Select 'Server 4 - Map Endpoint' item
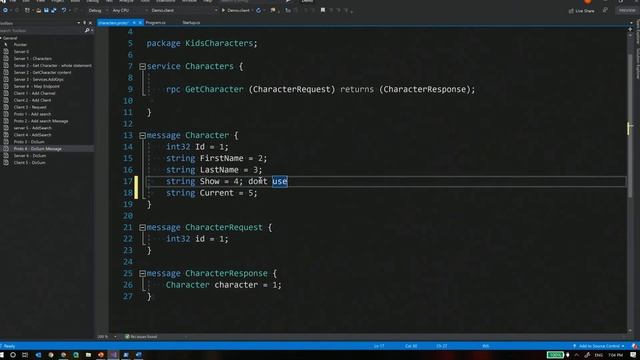This screenshot has width=640, height=360. pos(37,86)
